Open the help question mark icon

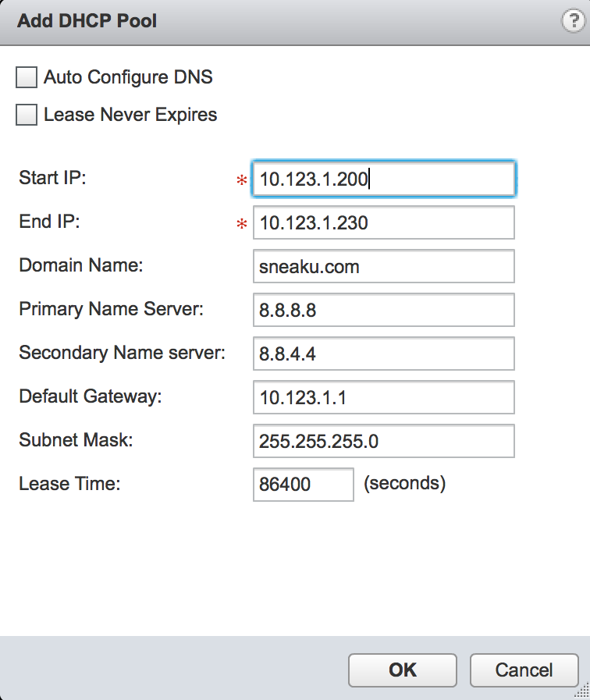[x=573, y=20]
